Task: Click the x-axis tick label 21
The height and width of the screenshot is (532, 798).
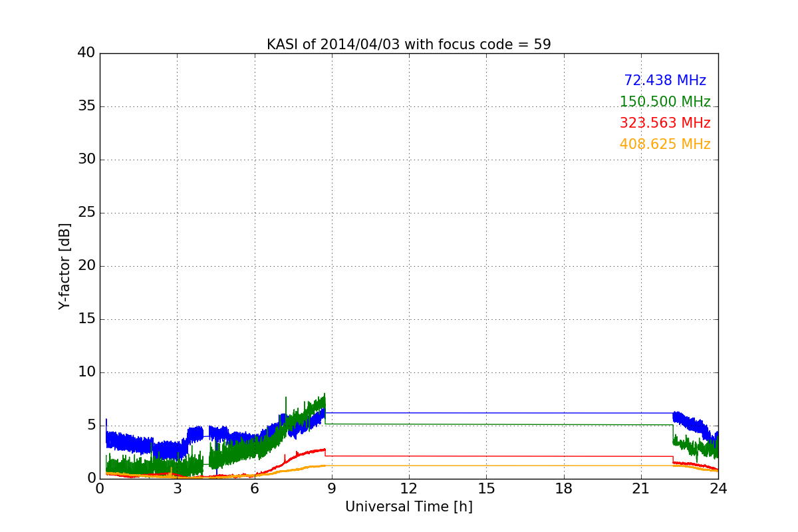Action: point(641,489)
